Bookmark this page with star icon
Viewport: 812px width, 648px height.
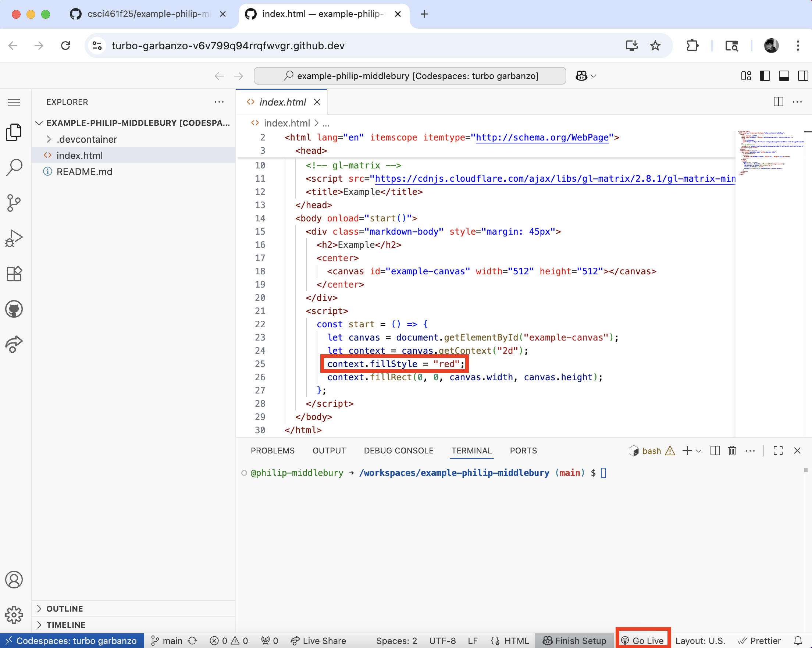click(x=655, y=46)
